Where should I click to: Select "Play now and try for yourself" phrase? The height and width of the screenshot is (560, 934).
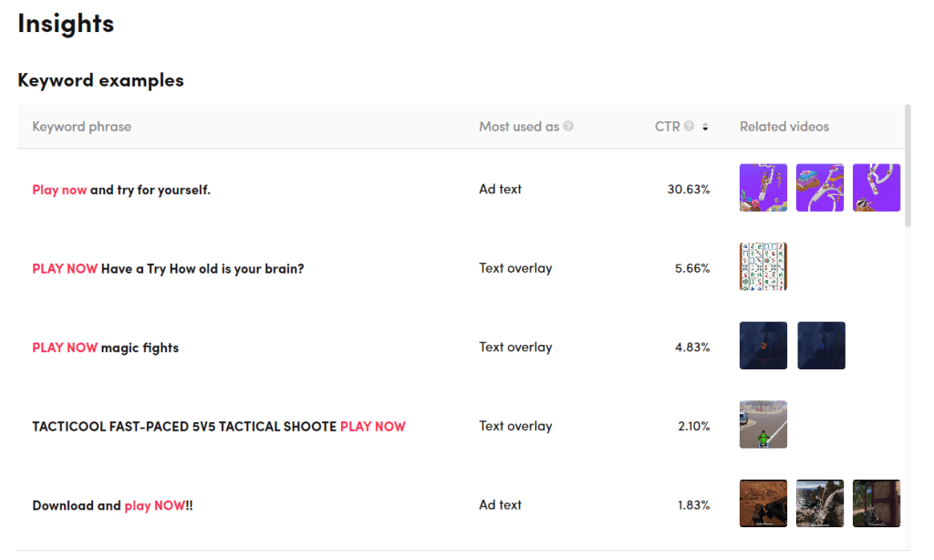[121, 190]
